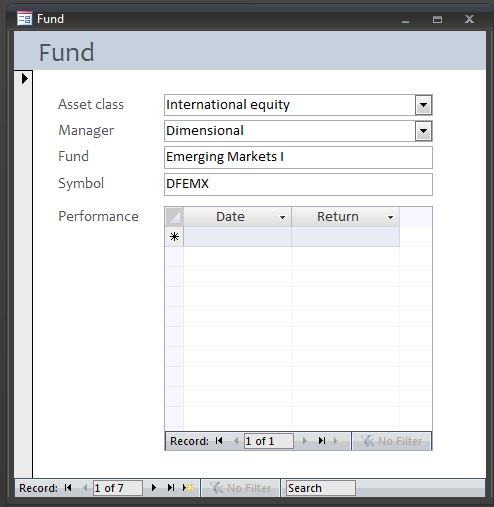Jump to last Performance subform record
The width and height of the screenshot is (494, 507).
pos(322,441)
